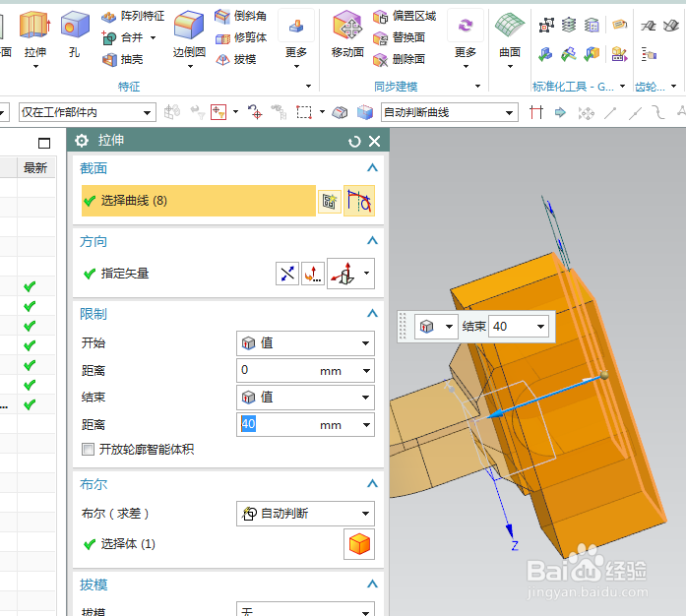This screenshot has width=686, height=616.
Task: Open the vector type dropdown arrow
Action: (x=367, y=274)
